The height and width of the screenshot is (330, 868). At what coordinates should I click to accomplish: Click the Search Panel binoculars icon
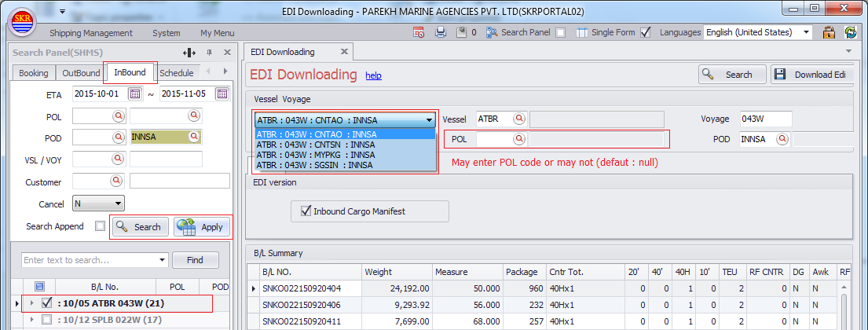[492, 33]
